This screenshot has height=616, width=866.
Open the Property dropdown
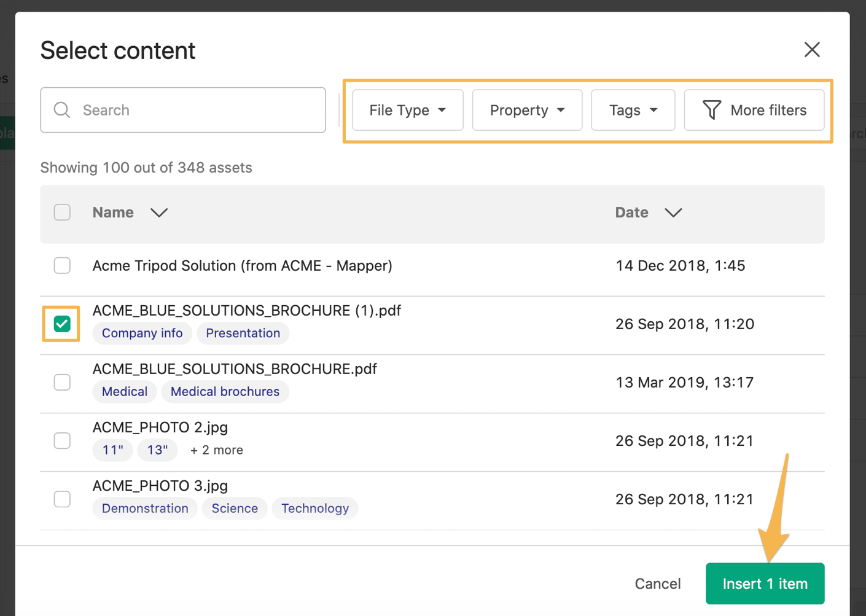coord(527,110)
